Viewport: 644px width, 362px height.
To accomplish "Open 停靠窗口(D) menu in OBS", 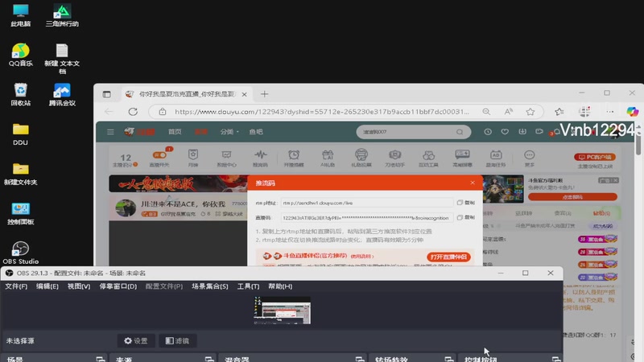I will pyautogui.click(x=118, y=286).
